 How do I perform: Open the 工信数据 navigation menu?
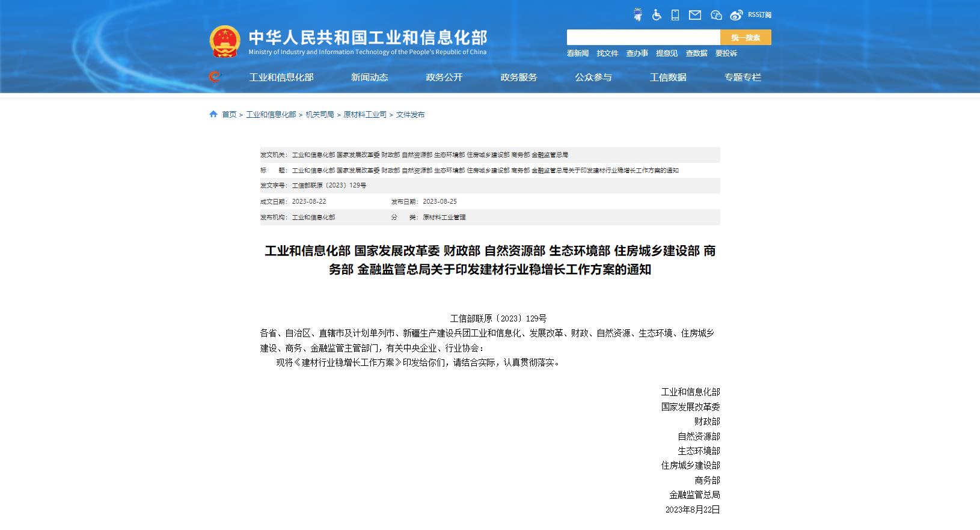coord(668,78)
